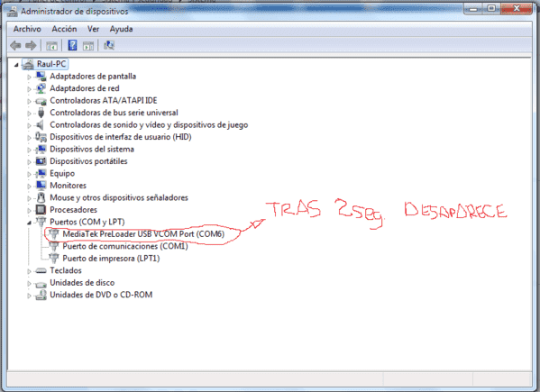Image resolution: width=540 pixels, height=392 pixels.
Task: Click the Administrador de dispositivos title icon
Action: pyautogui.click(x=12, y=12)
